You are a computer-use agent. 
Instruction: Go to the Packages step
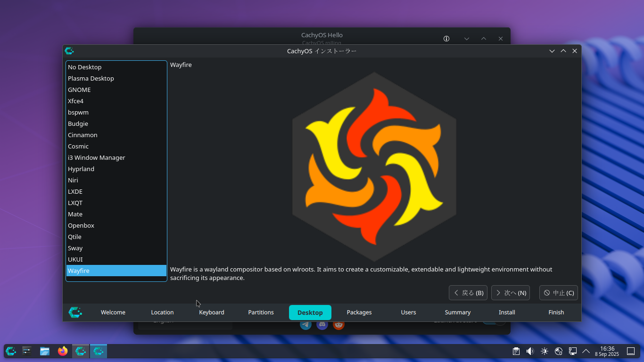click(359, 313)
